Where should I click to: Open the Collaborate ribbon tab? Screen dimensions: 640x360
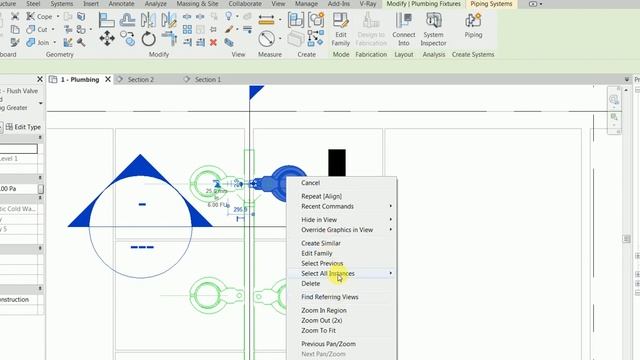[245, 4]
